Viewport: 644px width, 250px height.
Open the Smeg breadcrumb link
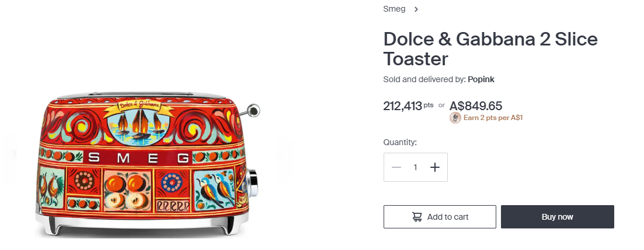pos(394,9)
